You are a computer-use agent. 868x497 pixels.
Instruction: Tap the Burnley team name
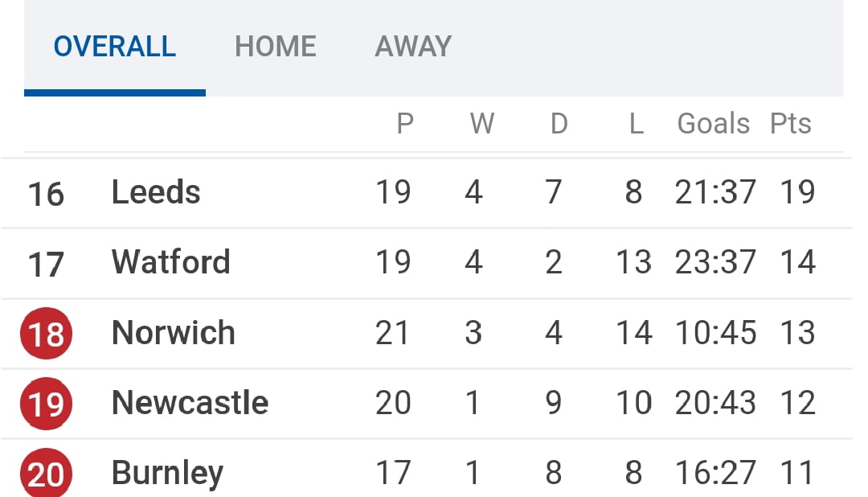[x=167, y=473]
